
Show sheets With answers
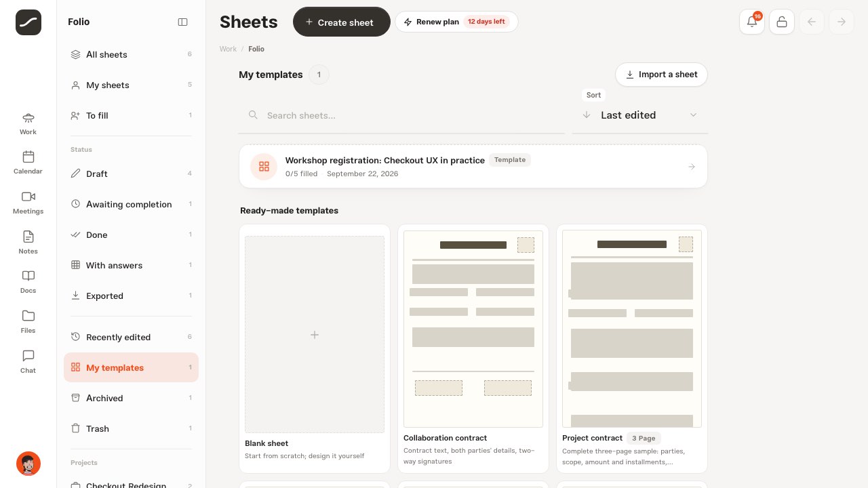click(x=131, y=265)
